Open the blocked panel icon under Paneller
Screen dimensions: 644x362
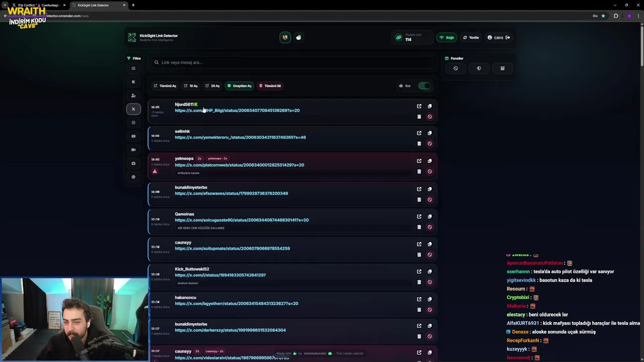point(455,68)
